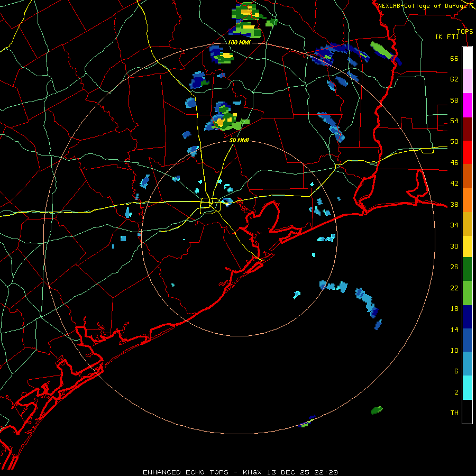Select the dark red maroon legend swatch
This screenshot has width=476, height=476.
click(x=467, y=129)
